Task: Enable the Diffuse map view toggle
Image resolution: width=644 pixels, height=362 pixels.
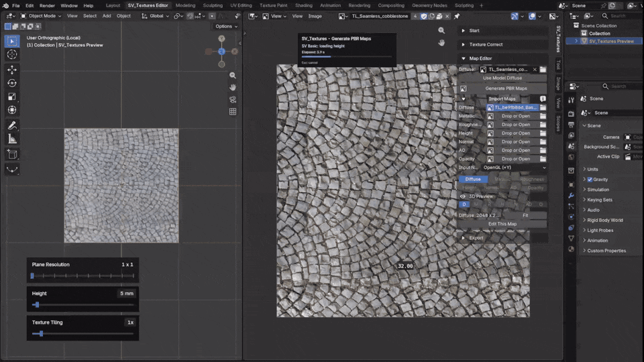Action: (x=473, y=179)
